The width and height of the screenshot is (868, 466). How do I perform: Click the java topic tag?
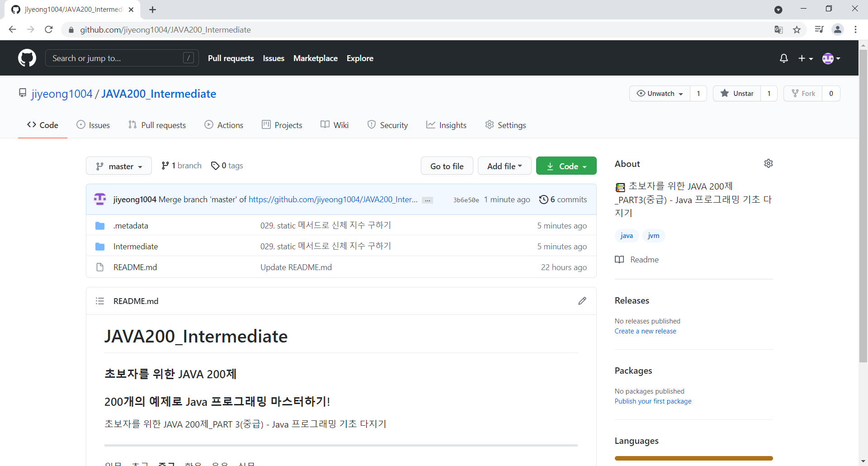[x=627, y=236]
